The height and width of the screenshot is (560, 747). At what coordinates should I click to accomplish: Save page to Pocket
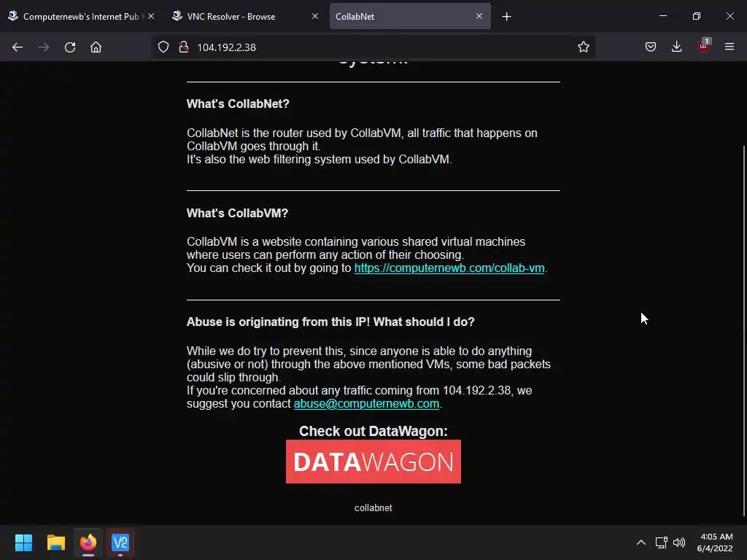pyautogui.click(x=650, y=47)
